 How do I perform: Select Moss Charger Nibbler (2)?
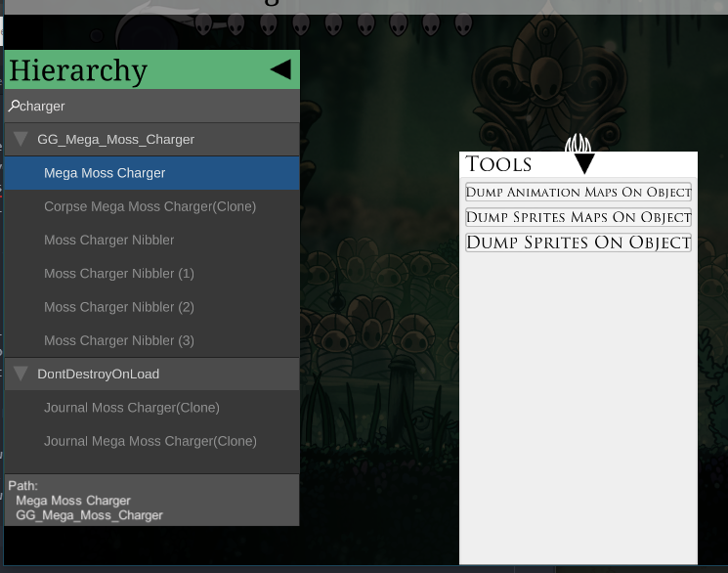point(118,307)
